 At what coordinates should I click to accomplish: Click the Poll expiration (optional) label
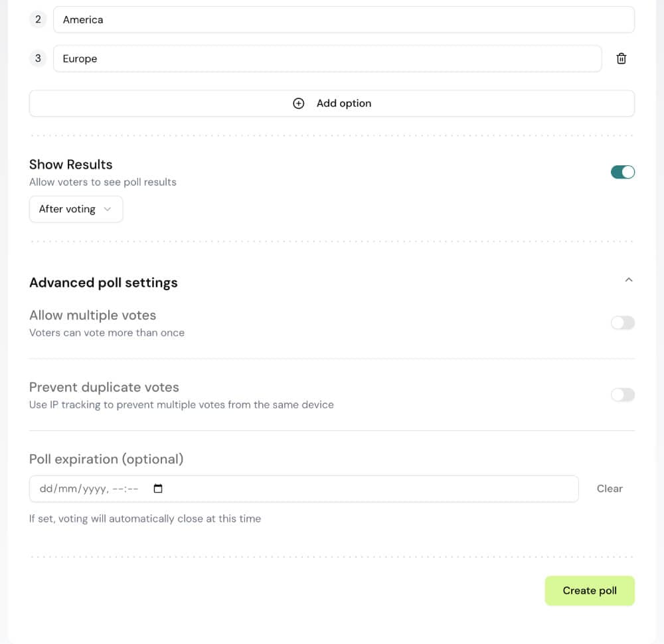click(106, 459)
